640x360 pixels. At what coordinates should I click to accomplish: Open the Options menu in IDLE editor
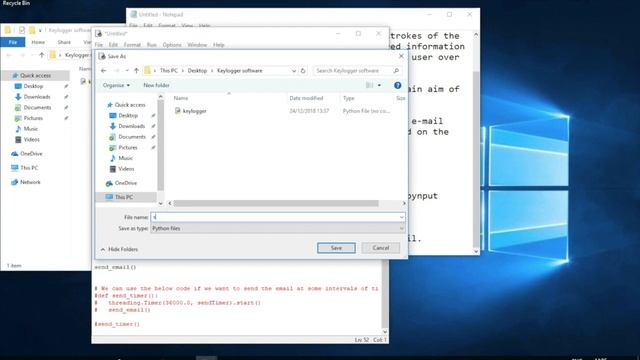click(x=172, y=45)
